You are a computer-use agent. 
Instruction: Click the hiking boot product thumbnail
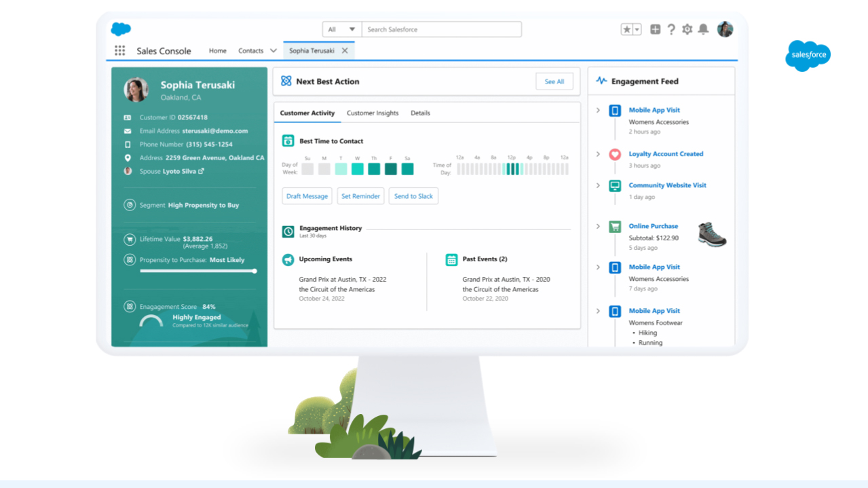(x=712, y=234)
